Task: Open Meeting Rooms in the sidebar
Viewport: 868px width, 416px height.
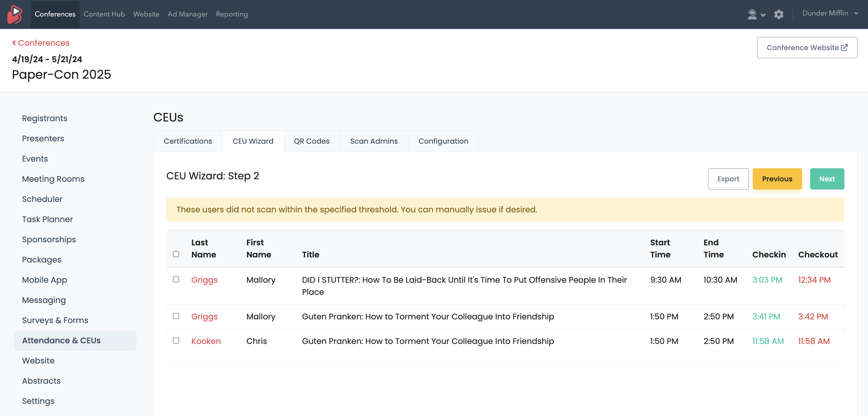Action: (x=53, y=179)
